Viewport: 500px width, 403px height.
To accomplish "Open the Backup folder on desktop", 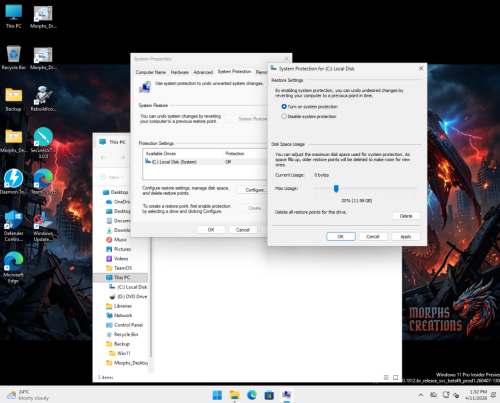I will [13, 99].
